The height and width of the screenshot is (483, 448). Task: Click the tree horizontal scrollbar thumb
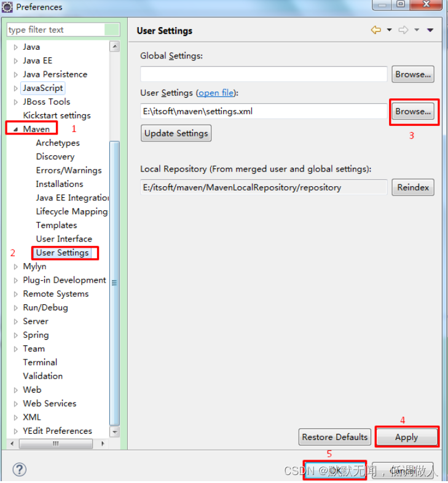pyautogui.click(x=55, y=444)
